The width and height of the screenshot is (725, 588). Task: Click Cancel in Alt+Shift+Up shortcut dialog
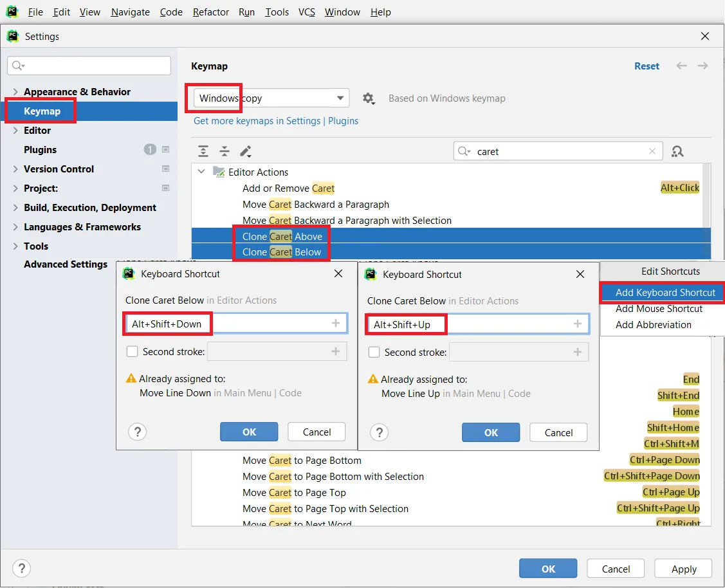point(558,433)
